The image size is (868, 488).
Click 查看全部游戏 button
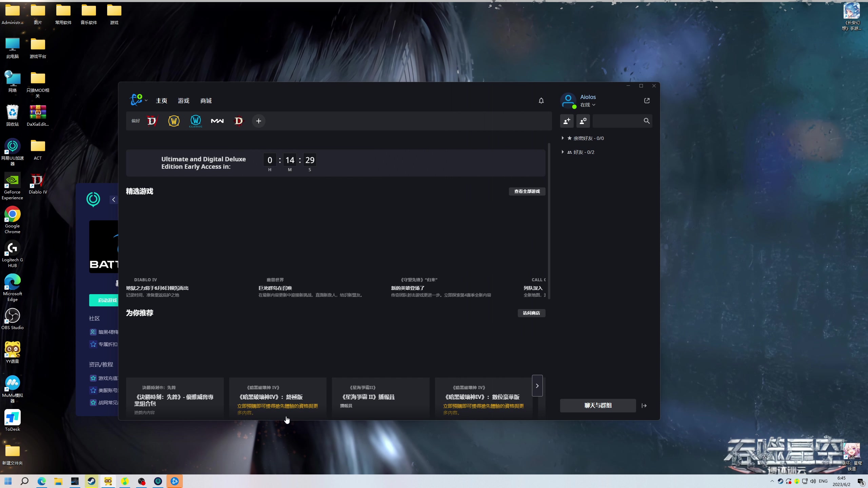(527, 191)
